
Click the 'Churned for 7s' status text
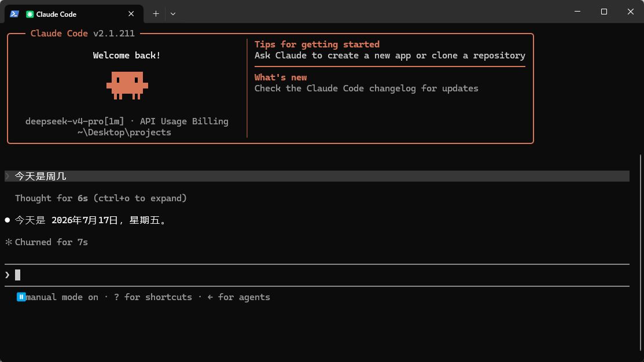51,242
